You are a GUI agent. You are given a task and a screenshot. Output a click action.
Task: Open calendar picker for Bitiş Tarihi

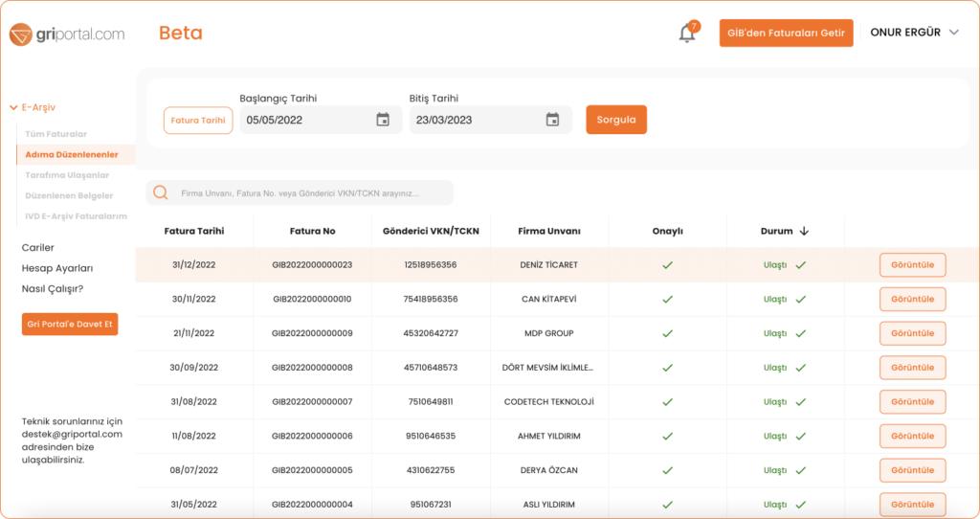pos(552,120)
